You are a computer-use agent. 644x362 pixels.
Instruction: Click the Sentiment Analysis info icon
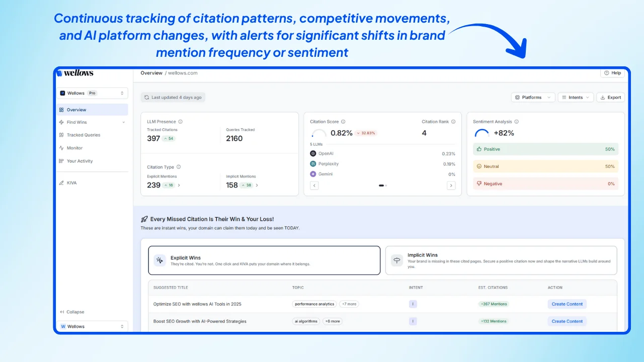pos(517,122)
